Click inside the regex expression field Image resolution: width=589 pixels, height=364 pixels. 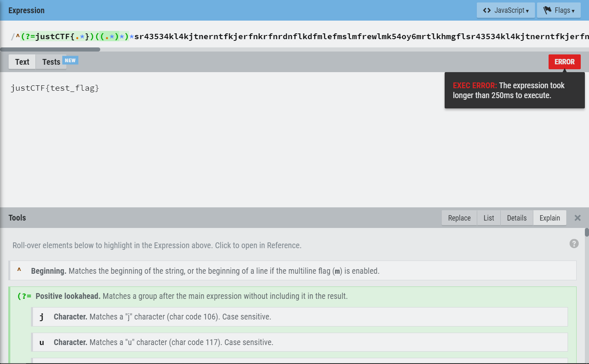point(289,37)
